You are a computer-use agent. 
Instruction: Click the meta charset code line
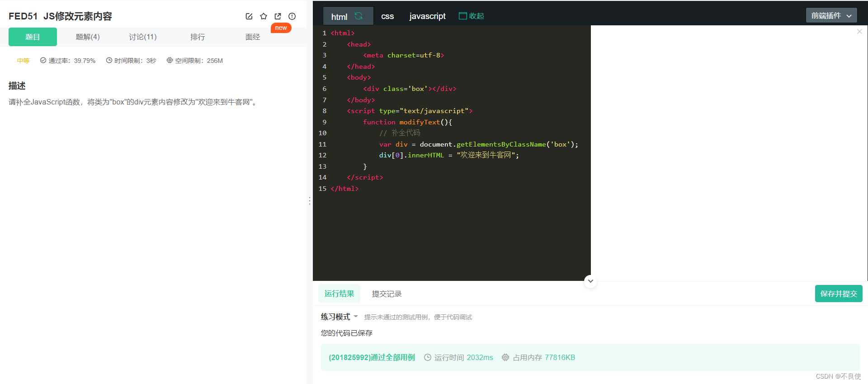coord(403,55)
